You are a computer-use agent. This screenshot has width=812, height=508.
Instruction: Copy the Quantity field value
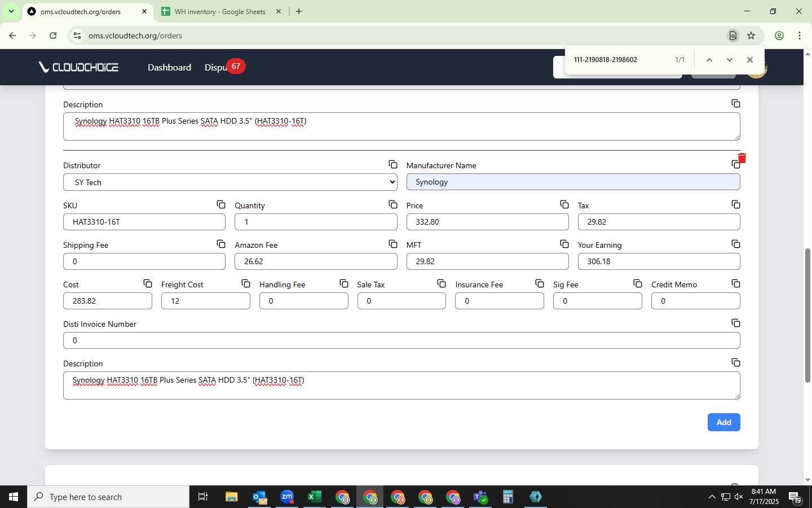point(392,204)
